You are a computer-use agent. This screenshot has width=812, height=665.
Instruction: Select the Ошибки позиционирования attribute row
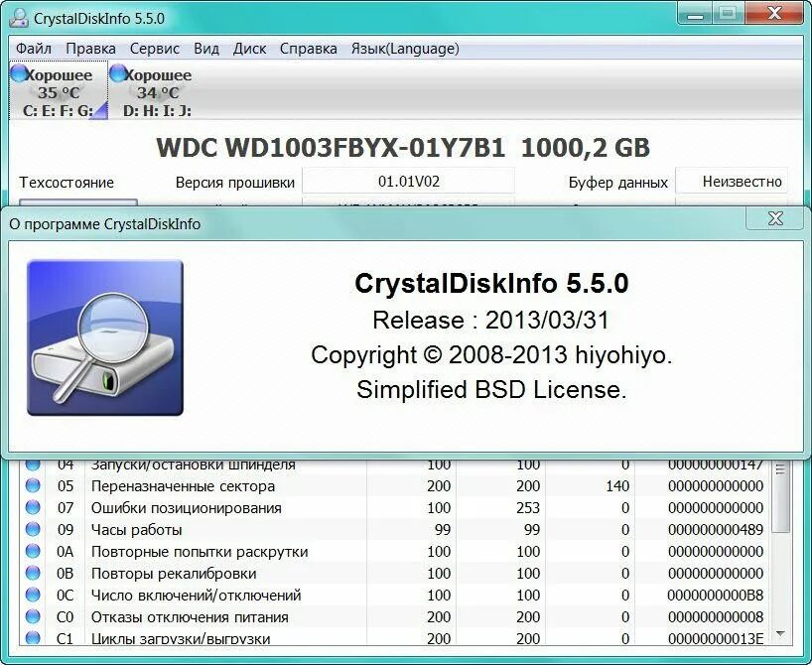(395, 507)
